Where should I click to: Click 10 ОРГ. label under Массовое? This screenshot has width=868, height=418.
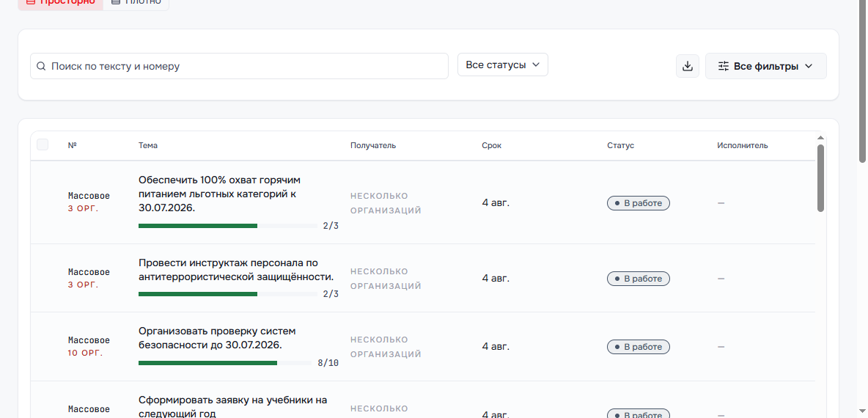(85, 353)
